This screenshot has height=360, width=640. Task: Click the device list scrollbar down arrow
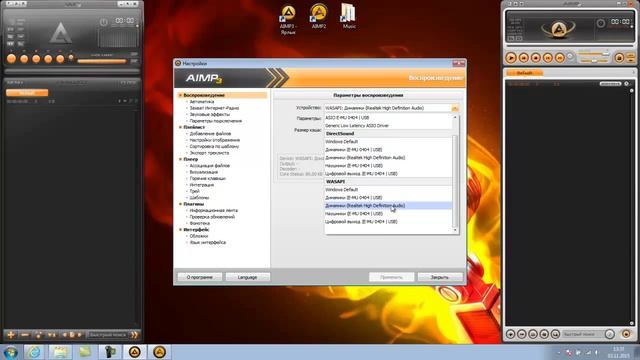pos(455,230)
